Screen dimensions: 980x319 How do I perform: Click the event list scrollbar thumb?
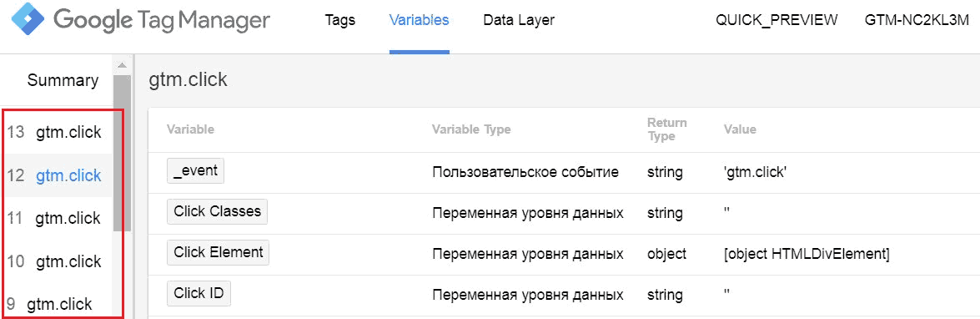[122, 154]
